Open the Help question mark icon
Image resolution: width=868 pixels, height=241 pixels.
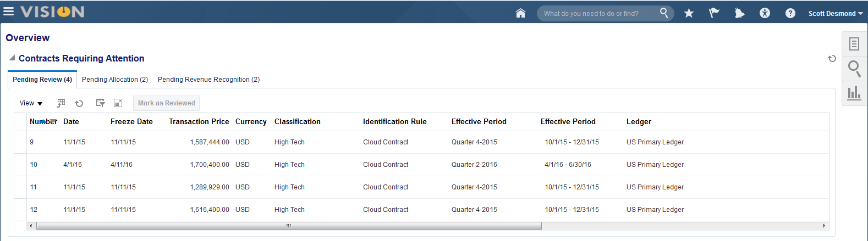790,13
